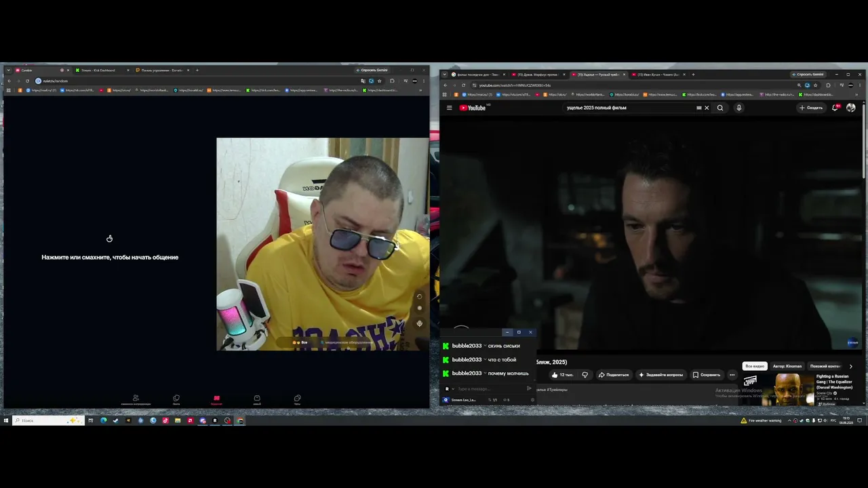Run the YouTube search with the magnifier button
This screenshot has width=868, height=488.
(x=720, y=108)
